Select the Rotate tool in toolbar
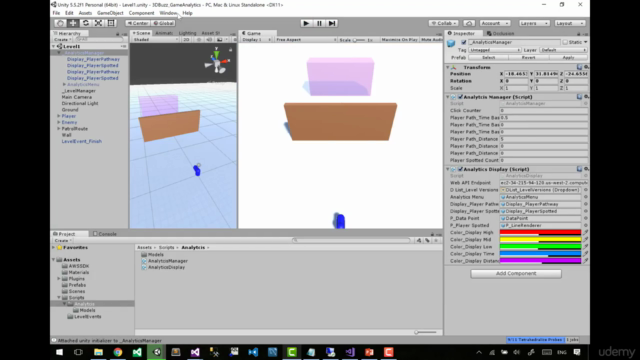The width and height of the screenshot is (640, 360). [x=86, y=23]
